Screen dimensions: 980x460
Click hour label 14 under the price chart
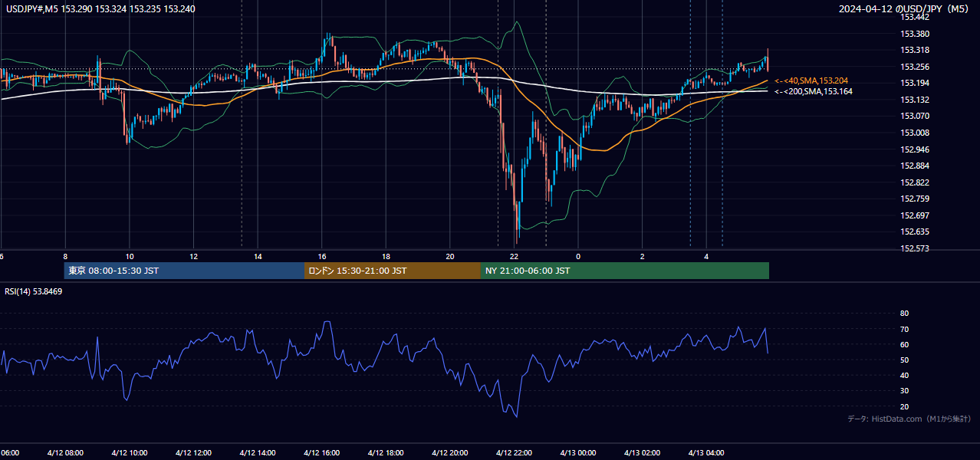pos(258,257)
